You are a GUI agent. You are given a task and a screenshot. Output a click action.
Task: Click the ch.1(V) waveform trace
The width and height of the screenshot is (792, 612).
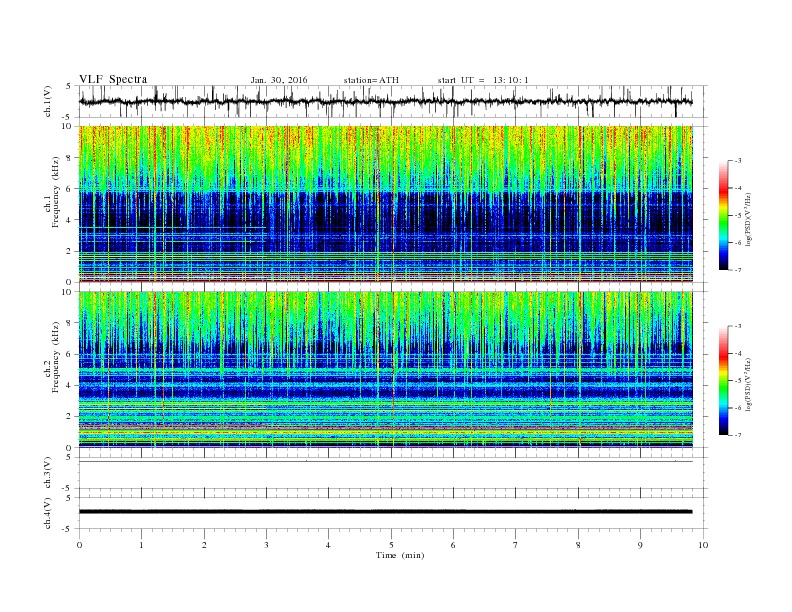coord(385,101)
